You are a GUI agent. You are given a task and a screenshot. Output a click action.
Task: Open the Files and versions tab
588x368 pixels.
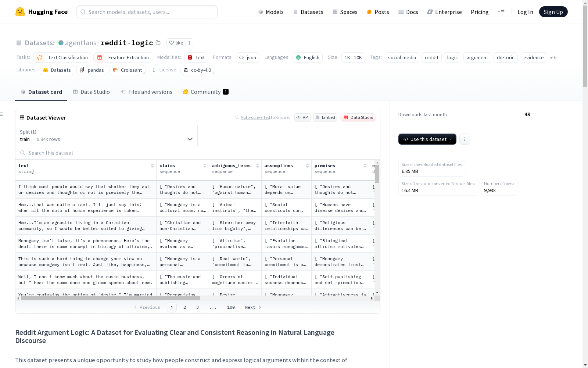click(x=146, y=92)
